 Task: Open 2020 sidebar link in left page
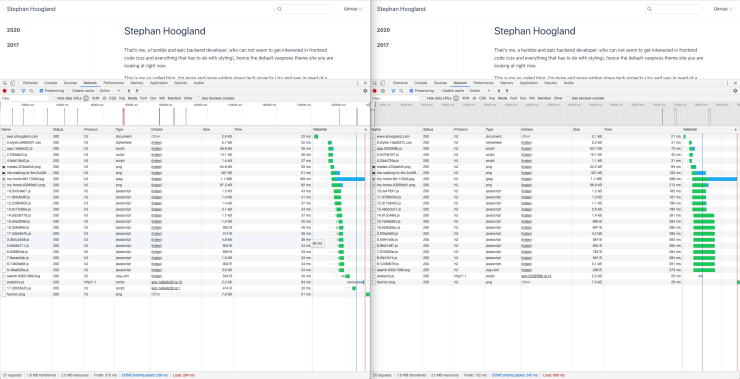click(13, 30)
